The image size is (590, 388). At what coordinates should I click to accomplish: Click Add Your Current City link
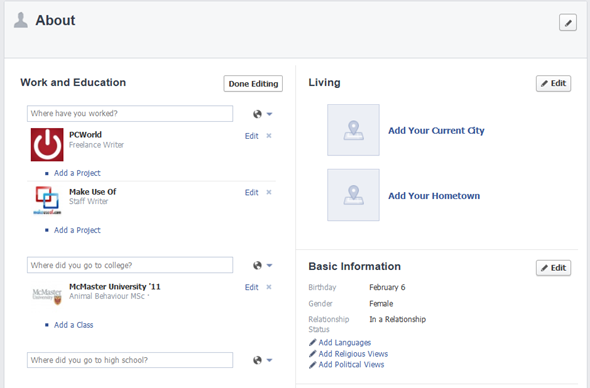pos(436,131)
